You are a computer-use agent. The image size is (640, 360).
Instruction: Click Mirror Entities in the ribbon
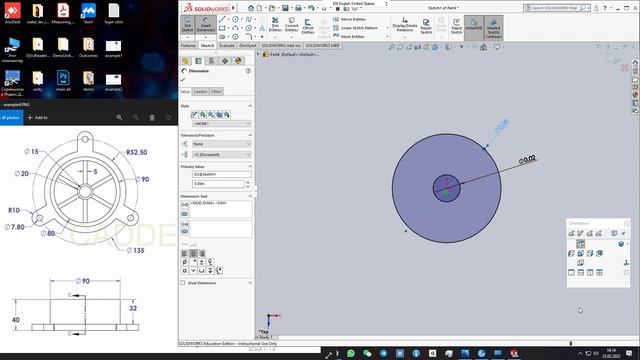349,19
